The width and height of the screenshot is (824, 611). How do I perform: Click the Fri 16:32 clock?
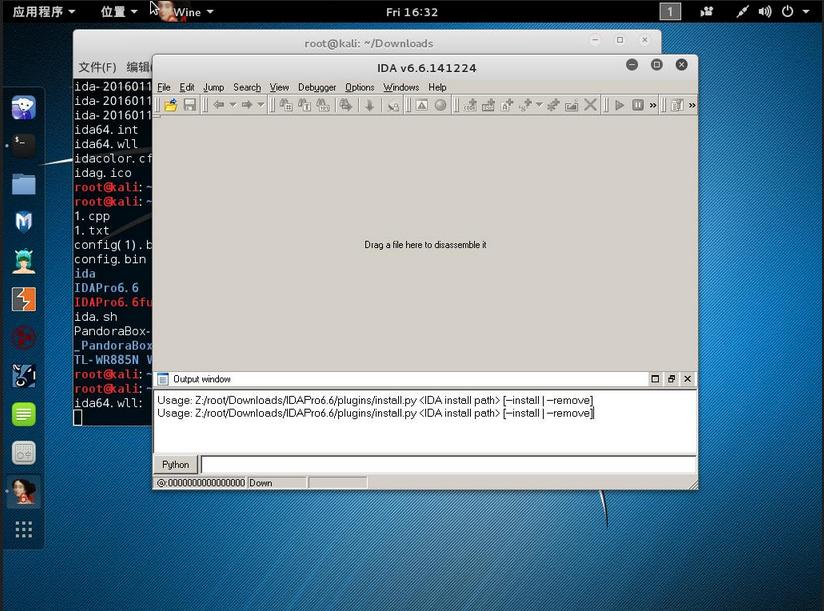coord(411,12)
